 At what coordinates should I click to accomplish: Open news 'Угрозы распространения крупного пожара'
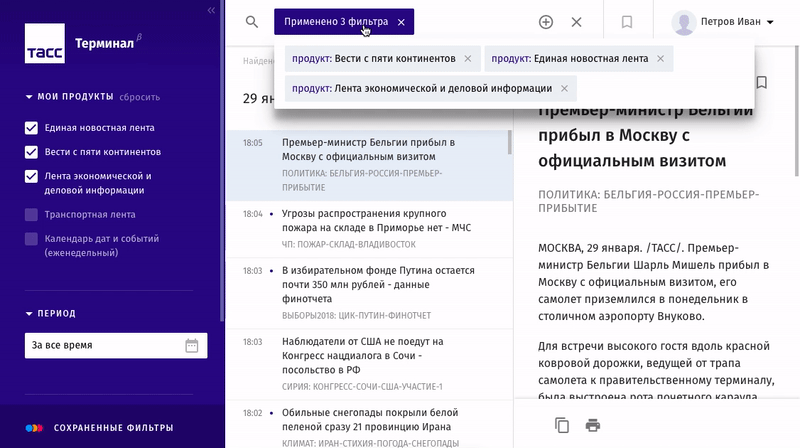point(368,229)
